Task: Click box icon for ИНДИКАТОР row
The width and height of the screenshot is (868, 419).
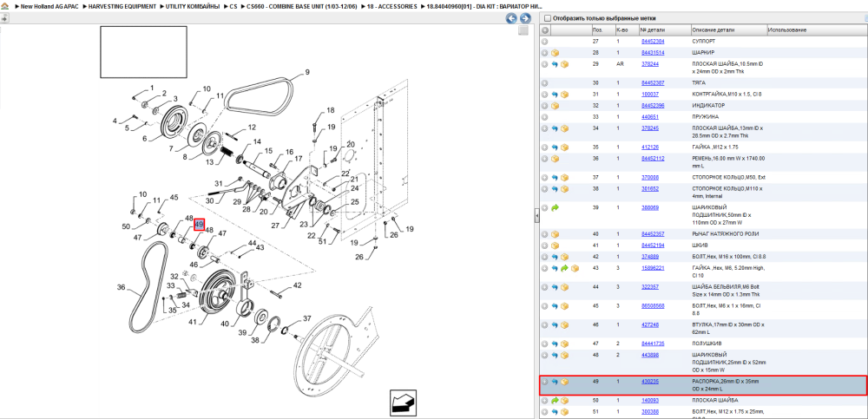Action: (x=555, y=106)
